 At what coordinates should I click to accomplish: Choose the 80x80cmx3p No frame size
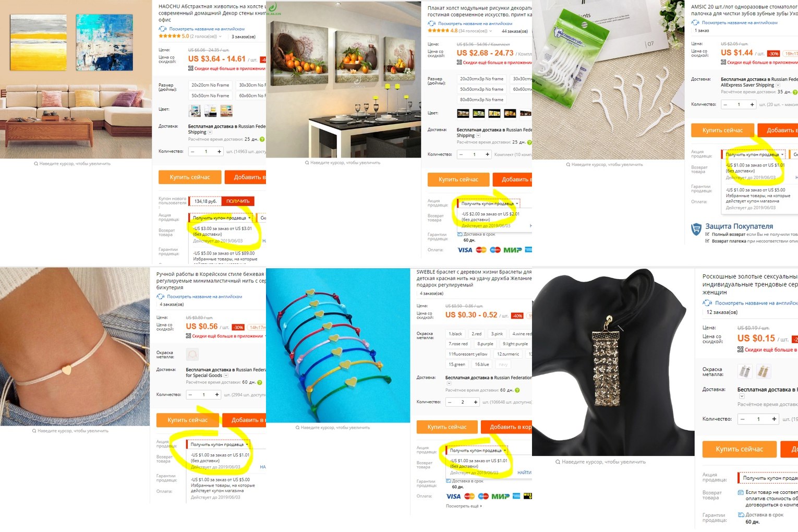[x=482, y=100]
